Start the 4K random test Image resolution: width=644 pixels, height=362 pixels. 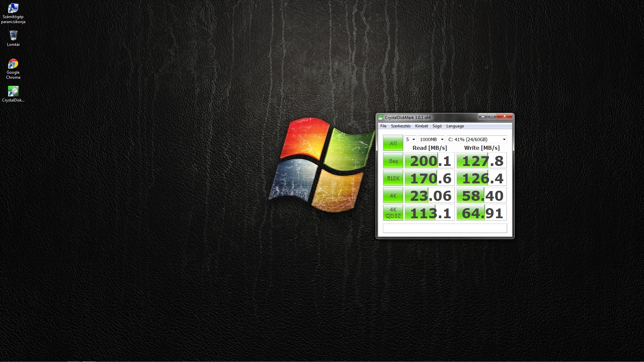pyautogui.click(x=393, y=196)
